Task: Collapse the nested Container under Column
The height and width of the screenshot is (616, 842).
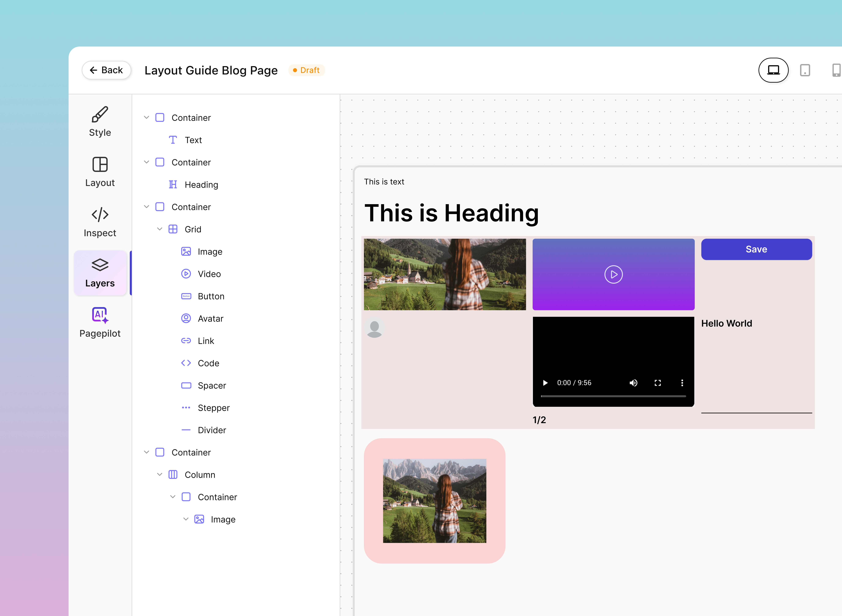Action: pyautogui.click(x=173, y=497)
